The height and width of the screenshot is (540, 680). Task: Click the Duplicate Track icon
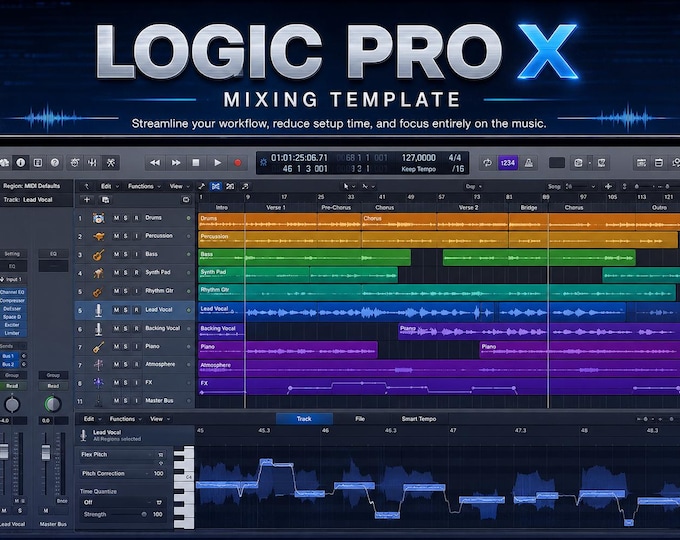[105, 200]
